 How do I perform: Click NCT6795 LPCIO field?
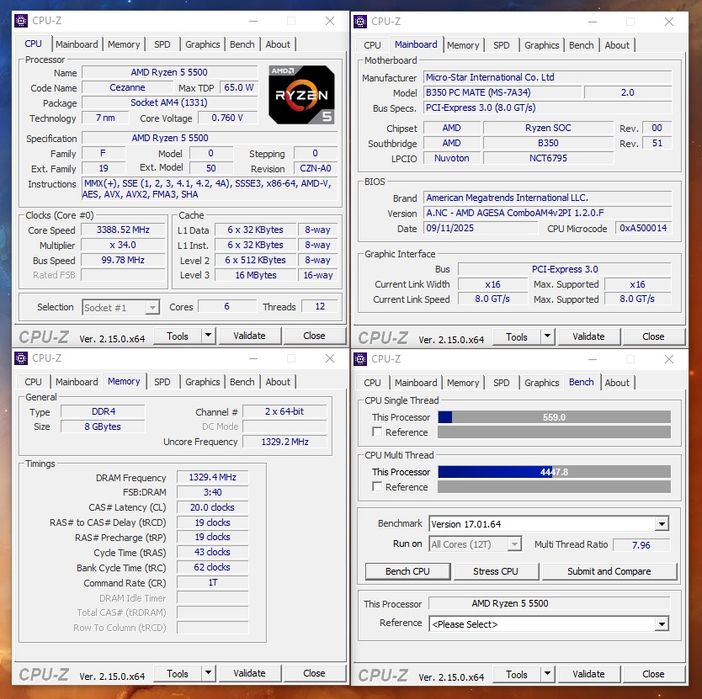click(548, 158)
